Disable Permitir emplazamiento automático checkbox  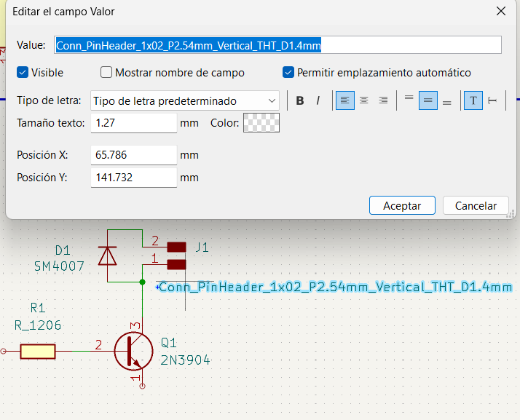pos(288,72)
